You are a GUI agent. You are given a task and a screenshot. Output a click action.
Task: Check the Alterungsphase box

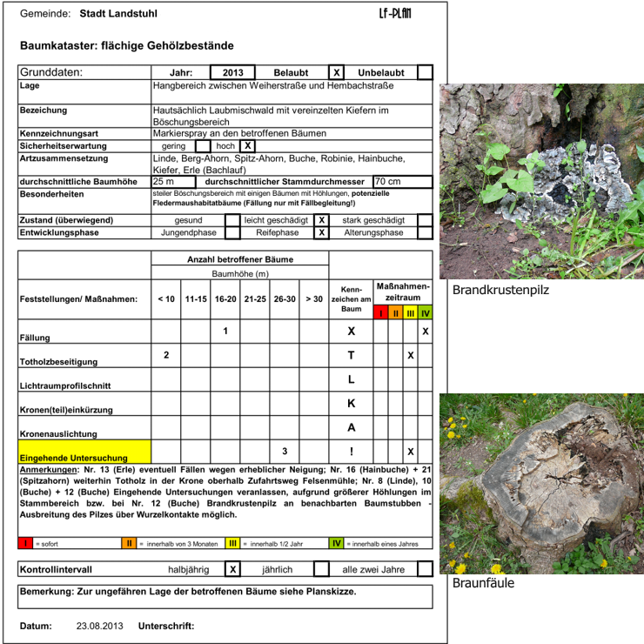(x=425, y=232)
